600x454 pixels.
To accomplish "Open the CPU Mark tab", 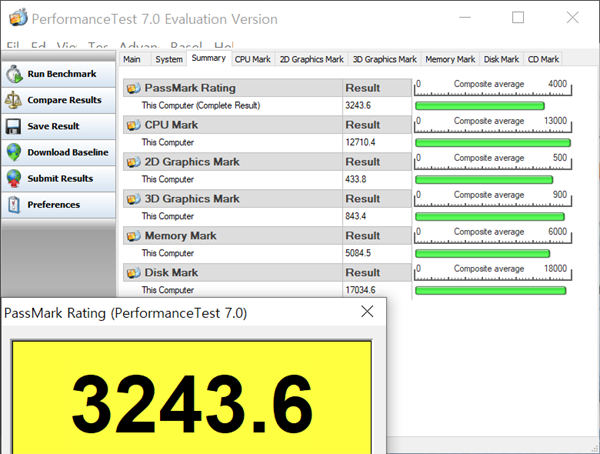I will 253,59.
